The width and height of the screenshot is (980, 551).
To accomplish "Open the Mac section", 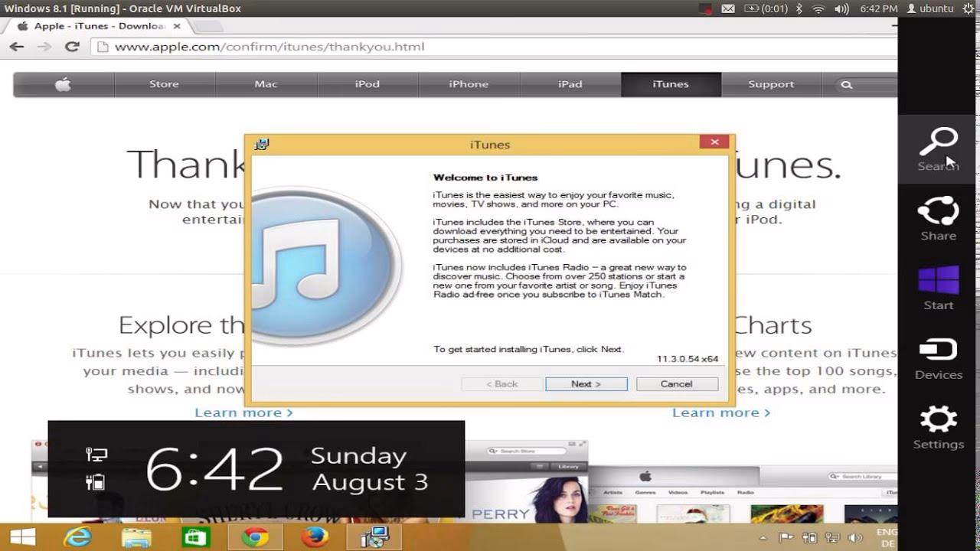I will (266, 84).
